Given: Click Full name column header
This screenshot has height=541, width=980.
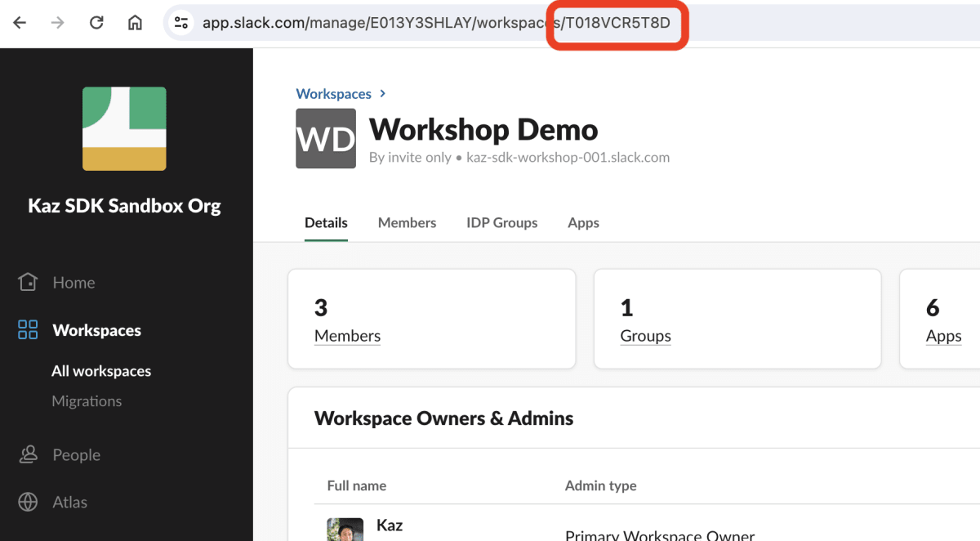Looking at the screenshot, I should coord(357,485).
